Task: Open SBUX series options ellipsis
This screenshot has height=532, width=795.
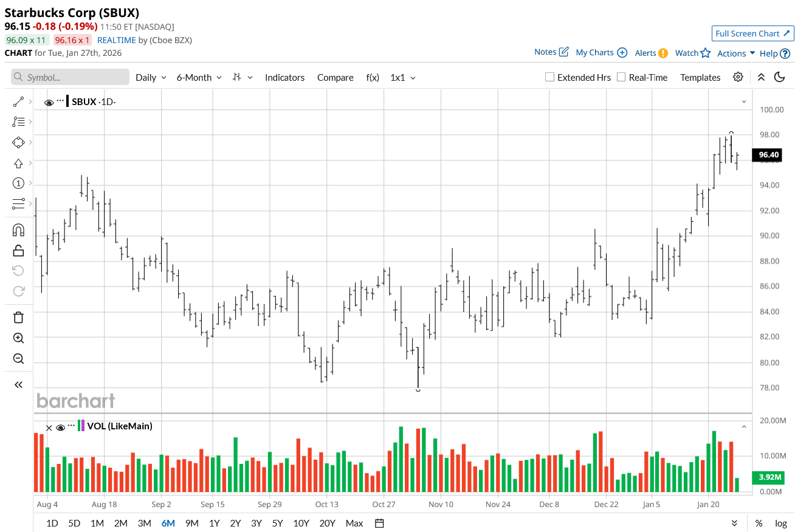Action: tap(60, 101)
